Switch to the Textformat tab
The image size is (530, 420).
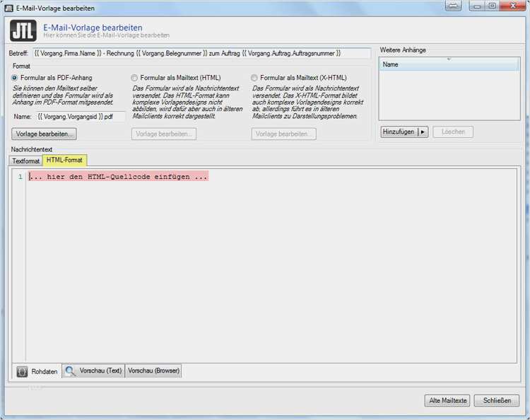click(x=25, y=161)
